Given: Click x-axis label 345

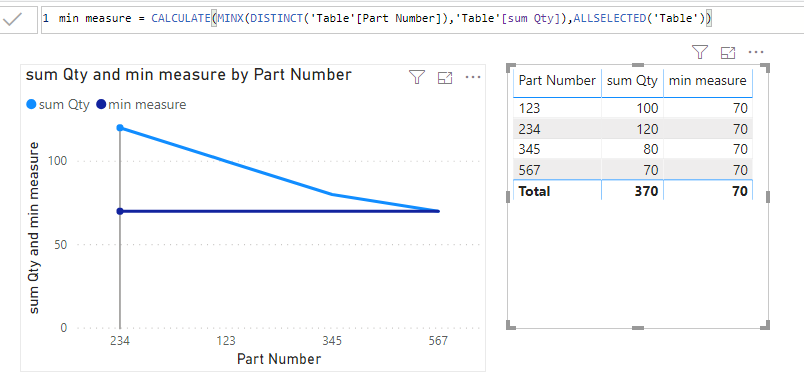Looking at the screenshot, I should [x=332, y=341].
